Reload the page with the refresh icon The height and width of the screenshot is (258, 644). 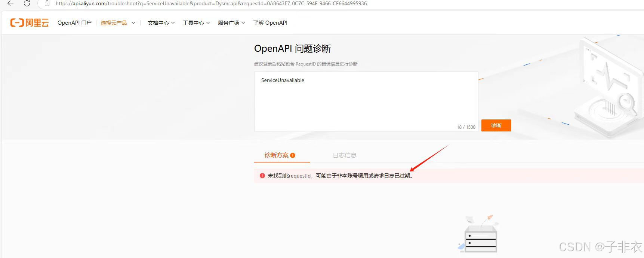tap(27, 3)
